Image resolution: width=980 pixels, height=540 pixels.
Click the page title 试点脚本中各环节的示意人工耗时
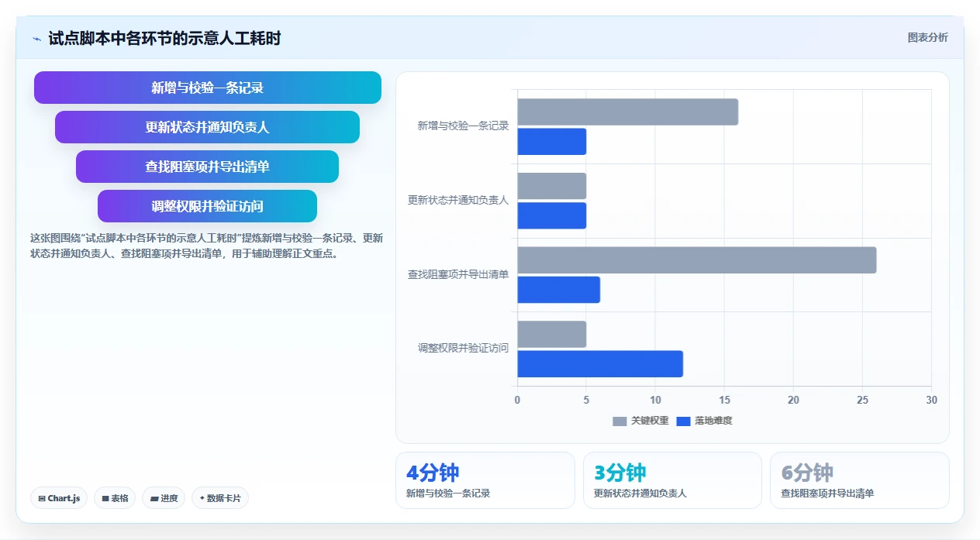[164, 38]
